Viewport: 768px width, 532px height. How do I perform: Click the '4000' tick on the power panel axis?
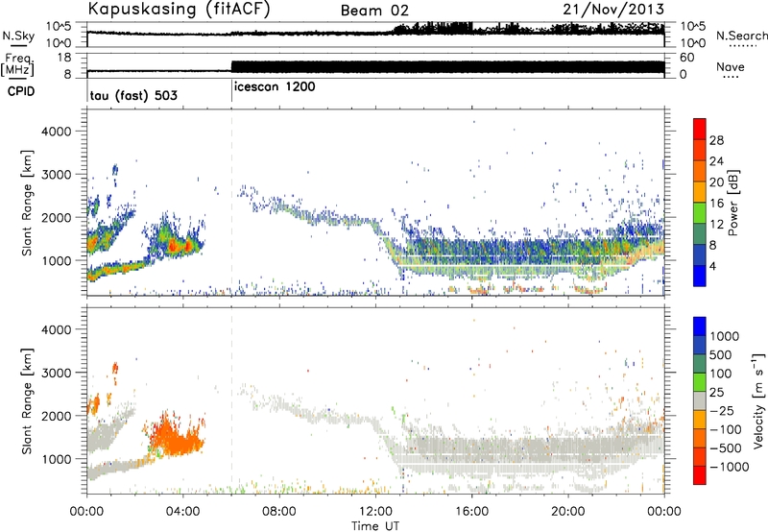(57, 132)
